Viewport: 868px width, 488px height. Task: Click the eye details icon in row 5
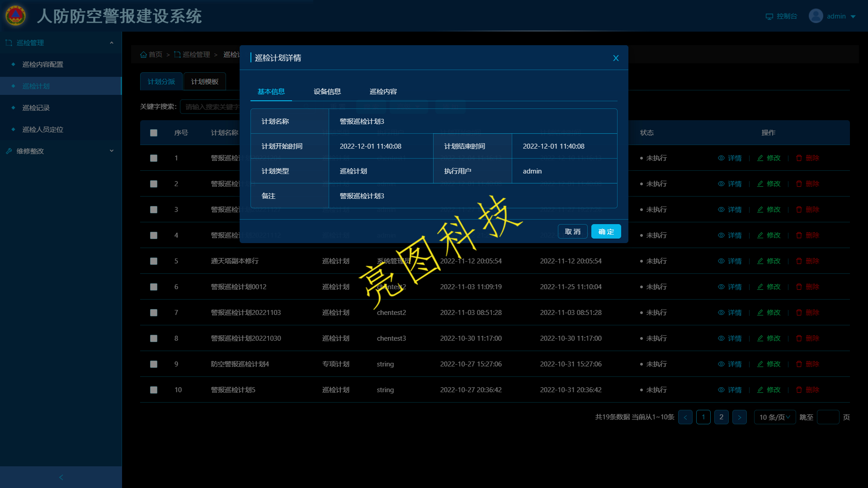[x=721, y=261]
